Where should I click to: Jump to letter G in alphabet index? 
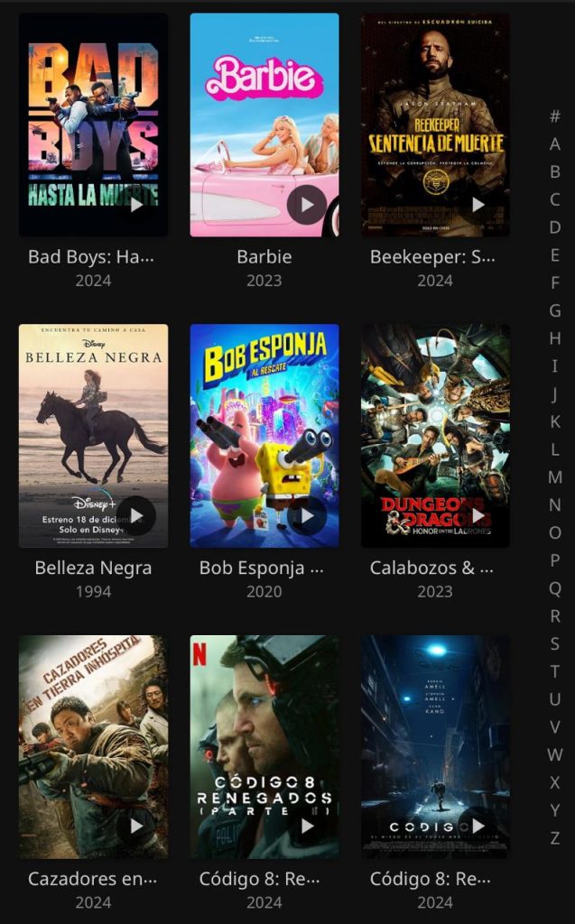554,310
